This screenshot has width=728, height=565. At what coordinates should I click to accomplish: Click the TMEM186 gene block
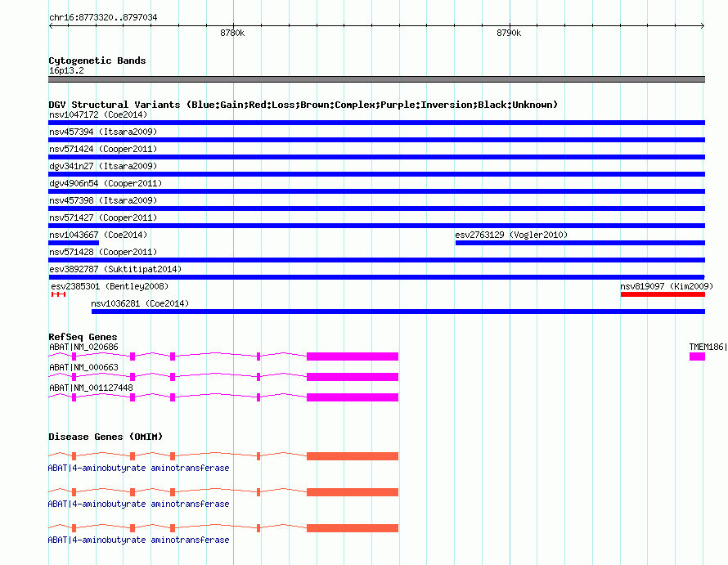click(x=697, y=356)
